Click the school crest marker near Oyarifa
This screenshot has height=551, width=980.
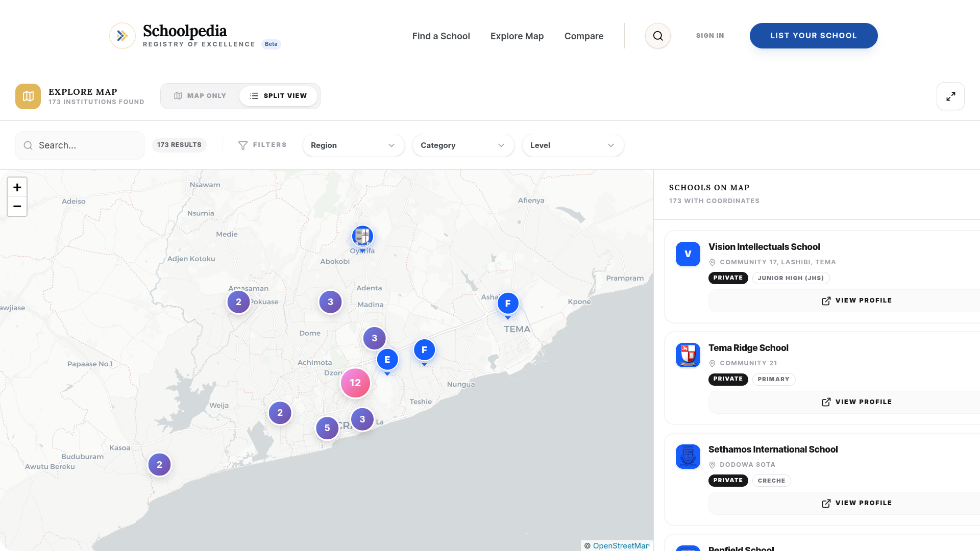[362, 237]
